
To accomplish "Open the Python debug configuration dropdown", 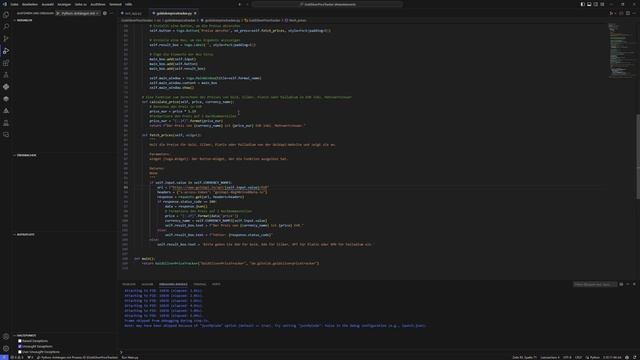I will (x=79, y=13).
